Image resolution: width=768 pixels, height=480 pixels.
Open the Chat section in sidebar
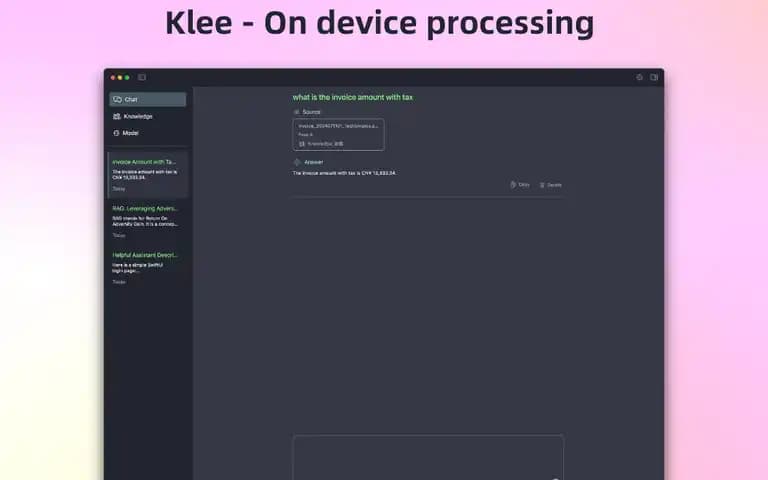click(x=148, y=99)
